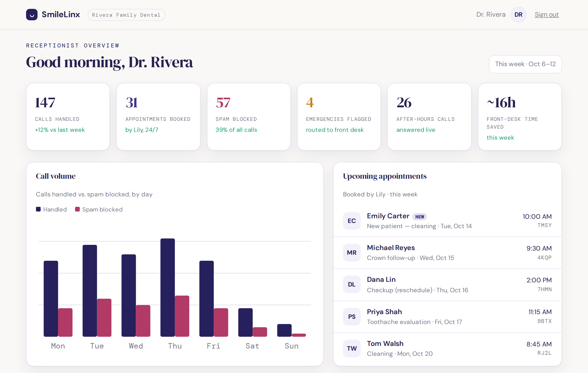
Task: Open the Tom Walsh appointment name
Action: [x=385, y=344]
